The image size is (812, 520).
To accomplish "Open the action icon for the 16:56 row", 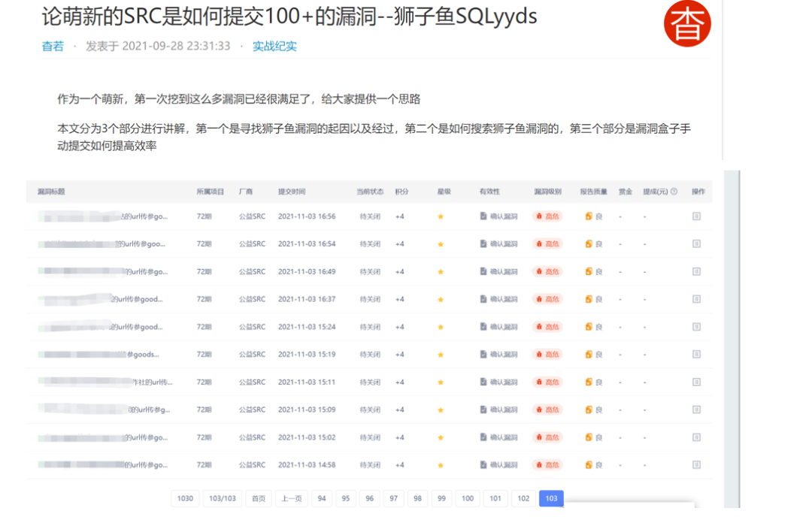I will [x=696, y=216].
